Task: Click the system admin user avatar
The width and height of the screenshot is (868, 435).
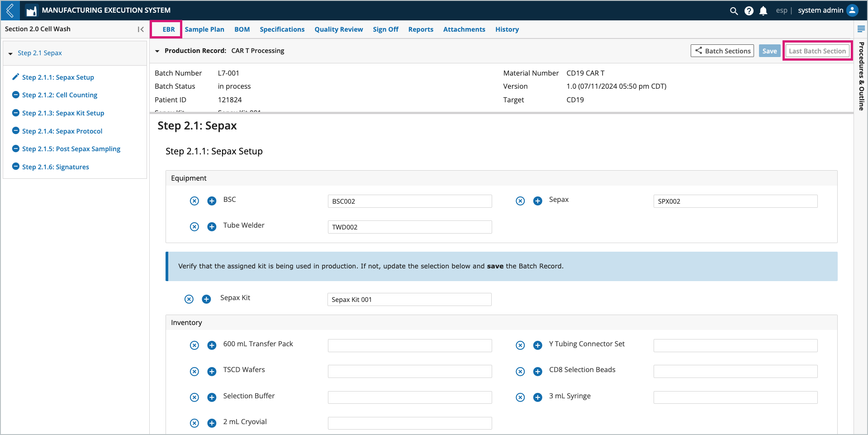Action: (852, 10)
